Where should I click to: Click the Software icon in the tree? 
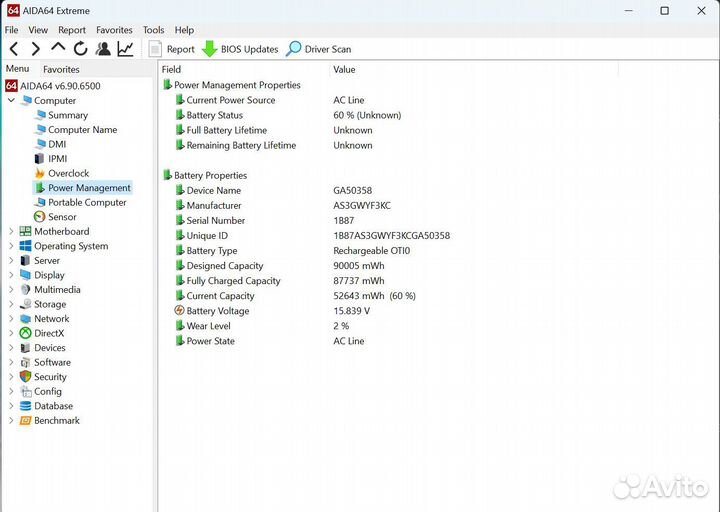[26, 362]
